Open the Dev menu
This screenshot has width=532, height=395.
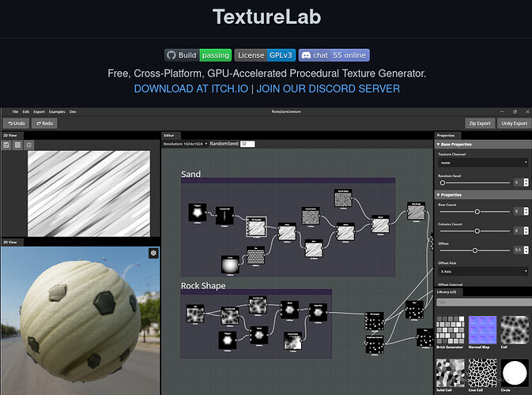73,111
